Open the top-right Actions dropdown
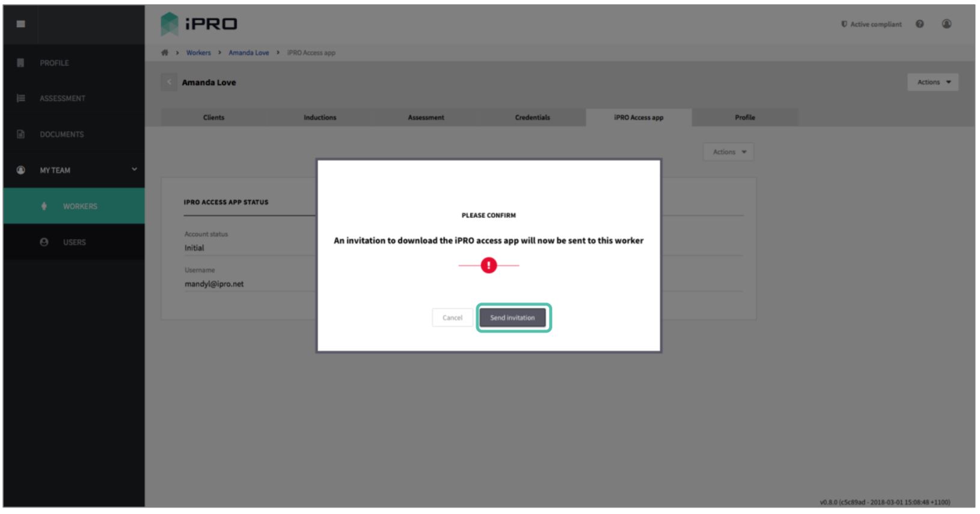The height and width of the screenshot is (514, 980). [x=933, y=82]
